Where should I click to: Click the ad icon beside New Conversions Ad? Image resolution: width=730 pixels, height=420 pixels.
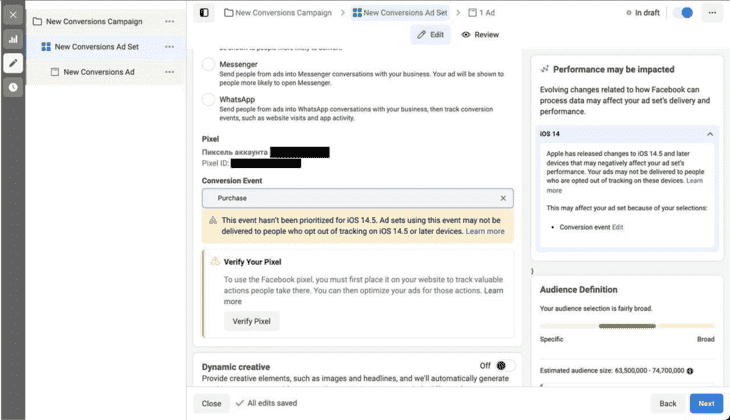coord(55,72)
